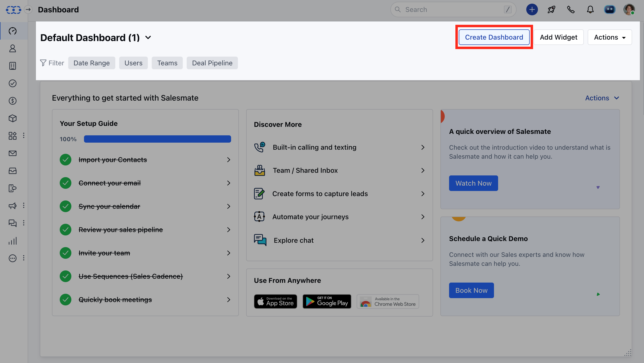Click the Google Play download badge

click(327, 302)
